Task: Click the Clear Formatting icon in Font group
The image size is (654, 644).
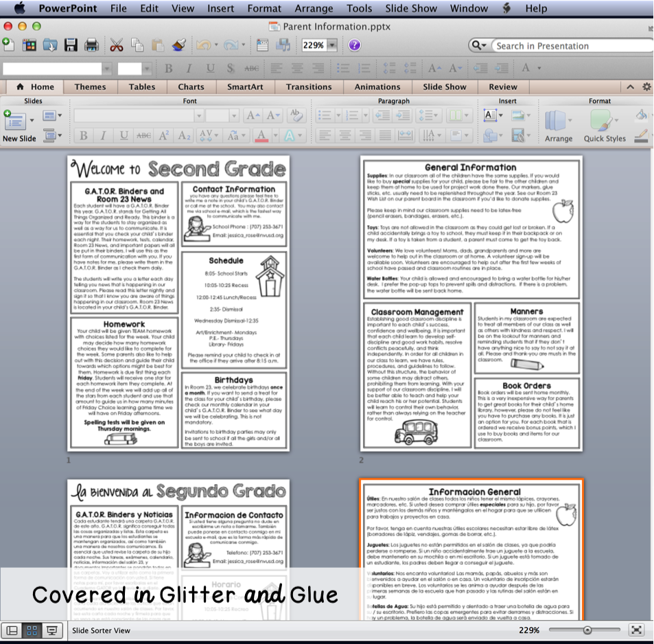Action: pos(296,115)
